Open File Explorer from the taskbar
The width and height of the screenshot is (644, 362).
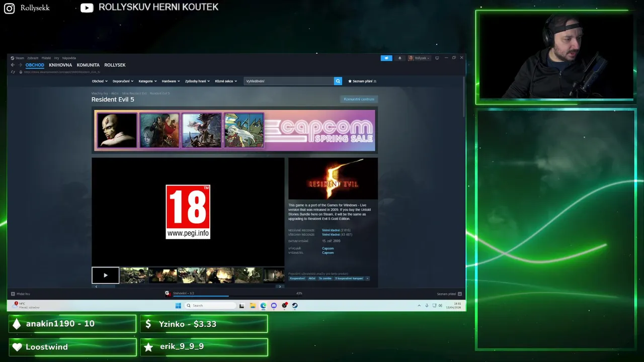(x=253, y=305)
